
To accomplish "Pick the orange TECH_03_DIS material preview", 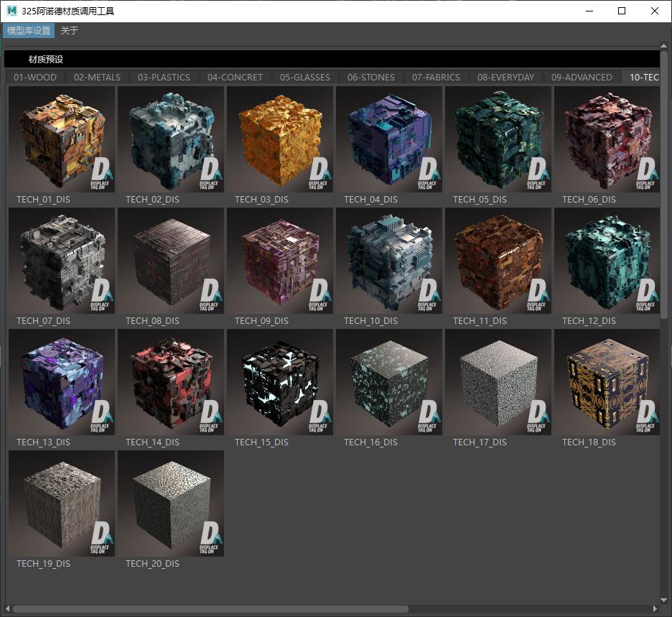I will [x=280, y=139].
